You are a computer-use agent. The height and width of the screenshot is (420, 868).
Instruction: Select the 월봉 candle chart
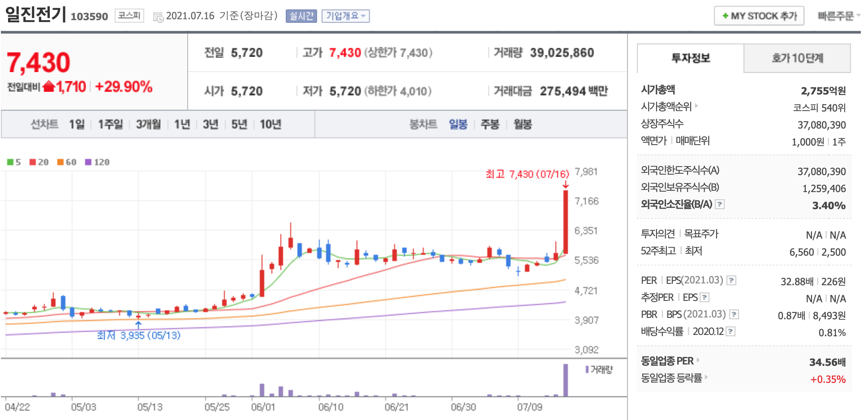pyautogui.click(x=522, y=124)
